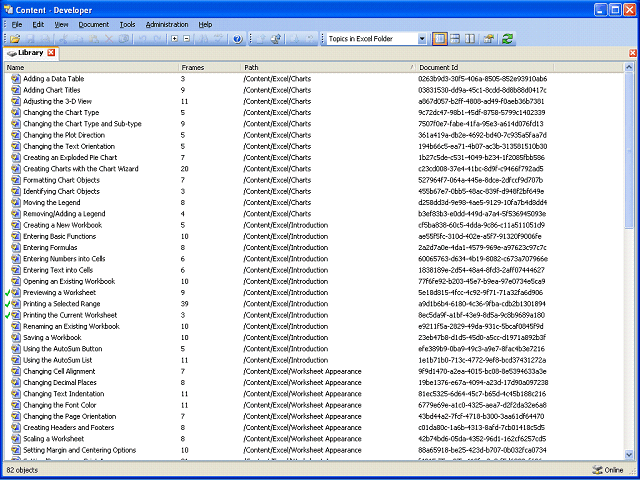Switch to the vertical split layout icon
The image size is (640, 480).
(x=470, y=39)
